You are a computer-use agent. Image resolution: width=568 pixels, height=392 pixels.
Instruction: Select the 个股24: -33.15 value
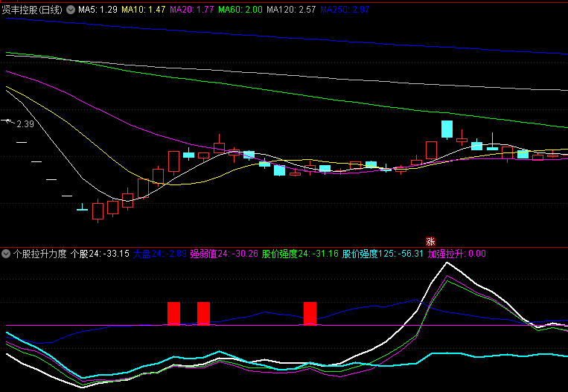pos(100,254)
